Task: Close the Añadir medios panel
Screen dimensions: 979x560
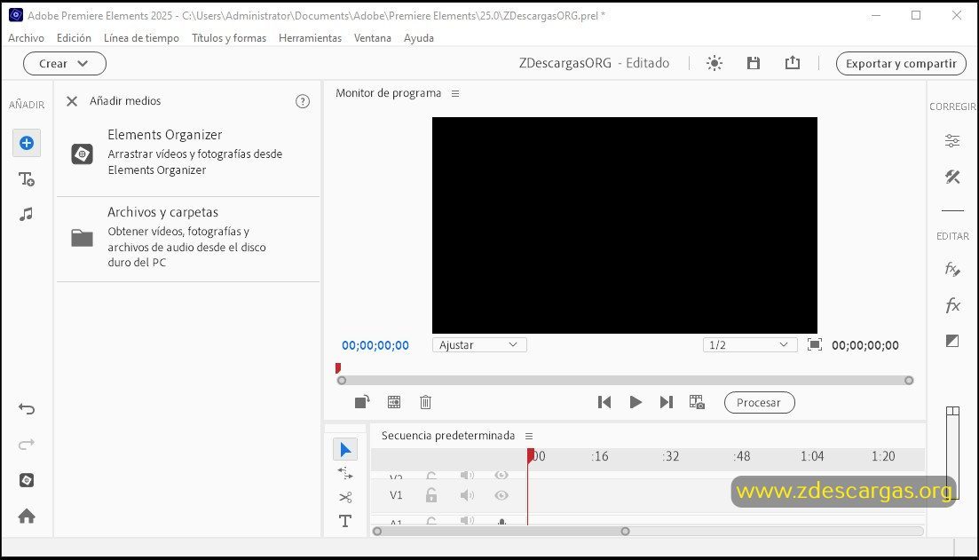Action: click(72, 101)
